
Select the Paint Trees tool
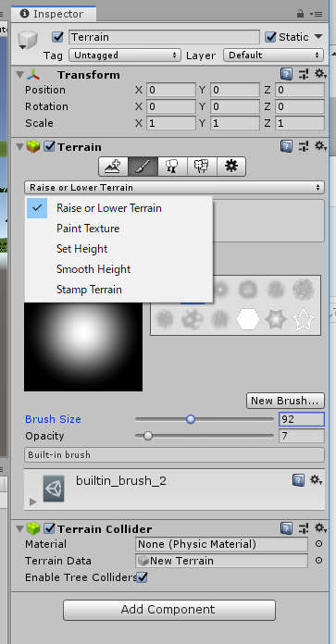172,167
